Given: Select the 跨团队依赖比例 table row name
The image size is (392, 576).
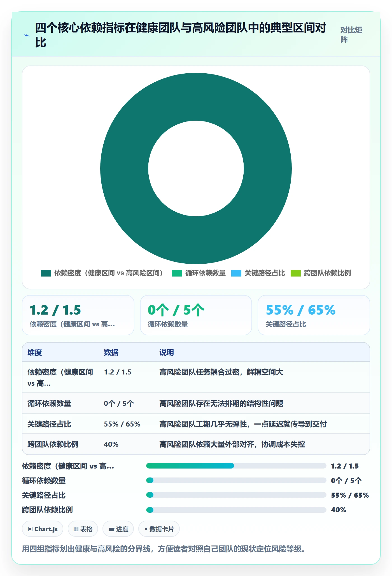Looking at the screenshot, I should tap(53, 444).
